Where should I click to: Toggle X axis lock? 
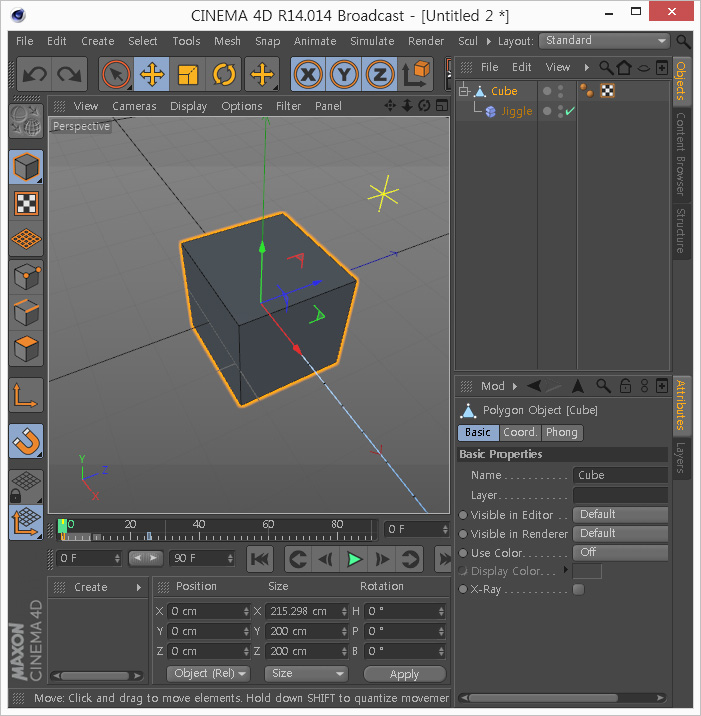click(308, 74)
